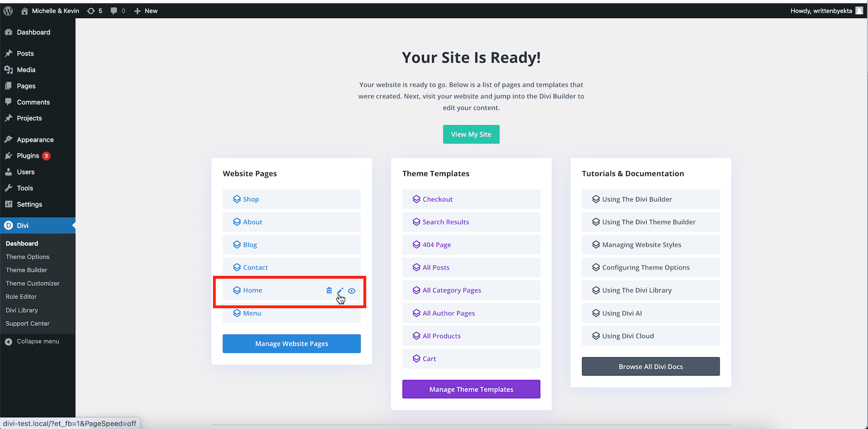Viewport: 868px width, 429px height.
Task: Open the All Author Pages template
Action: (x=471, y=313)
